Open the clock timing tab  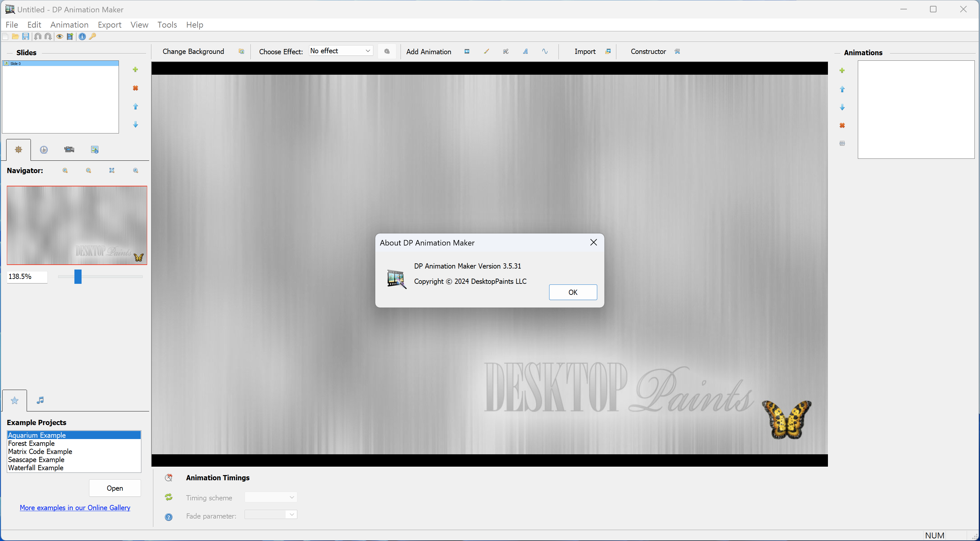coord(44,150)
